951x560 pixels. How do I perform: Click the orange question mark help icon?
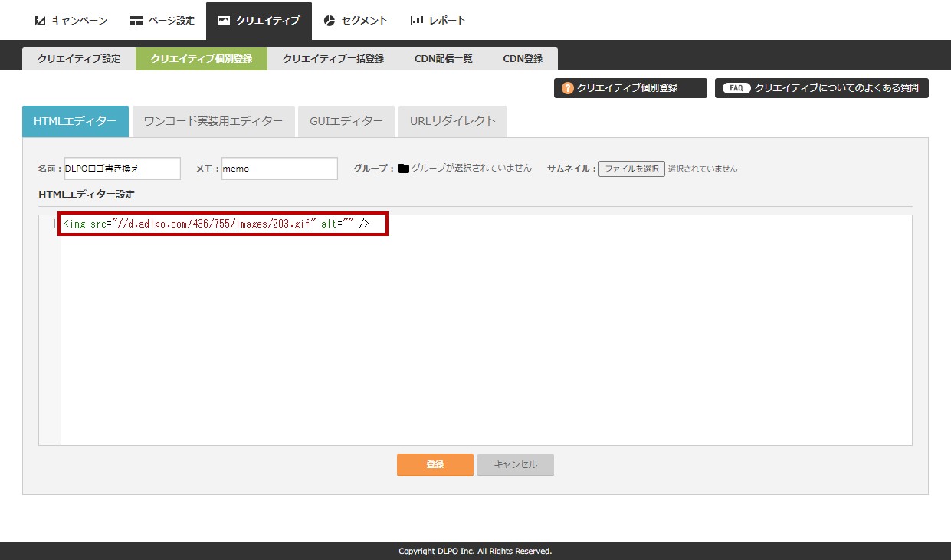tap(568, 88)
